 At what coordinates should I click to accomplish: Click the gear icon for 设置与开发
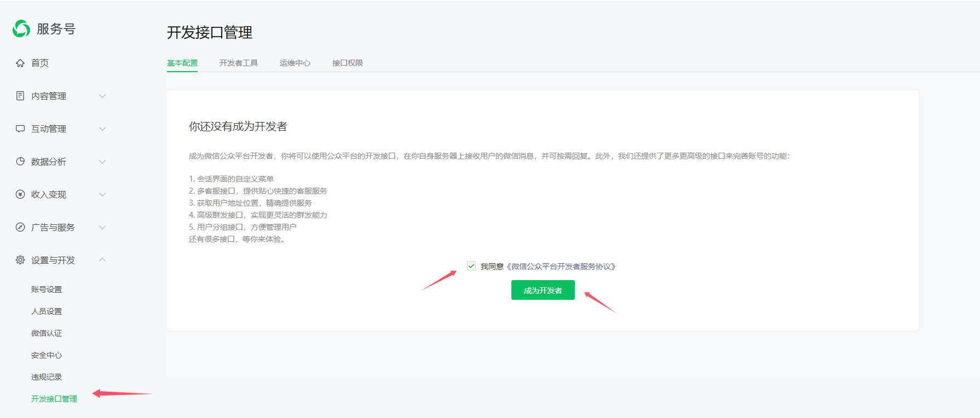click(x=20, y=260)
